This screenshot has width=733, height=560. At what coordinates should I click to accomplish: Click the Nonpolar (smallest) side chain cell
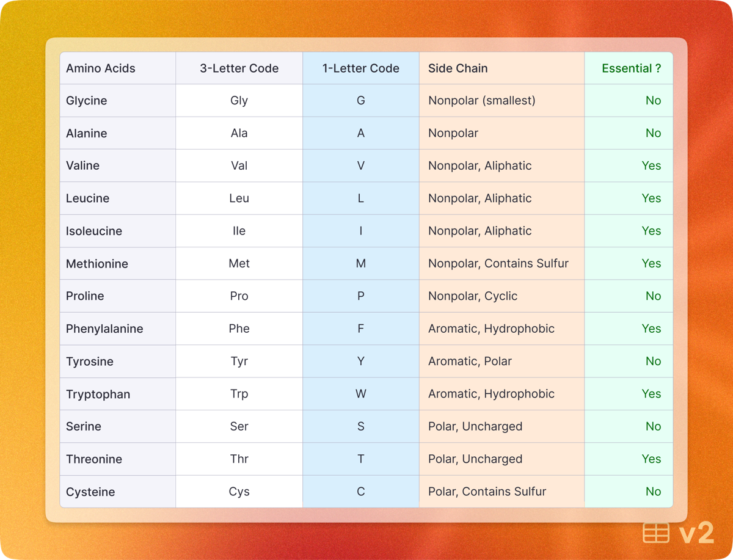pyautogui.click(x=502, y=101)
